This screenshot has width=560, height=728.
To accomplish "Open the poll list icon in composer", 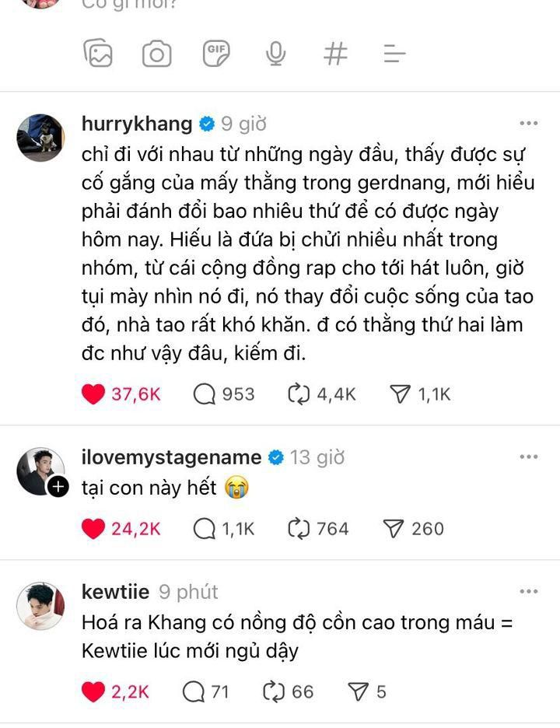I will pyautogui.click(x=394, y=54).
